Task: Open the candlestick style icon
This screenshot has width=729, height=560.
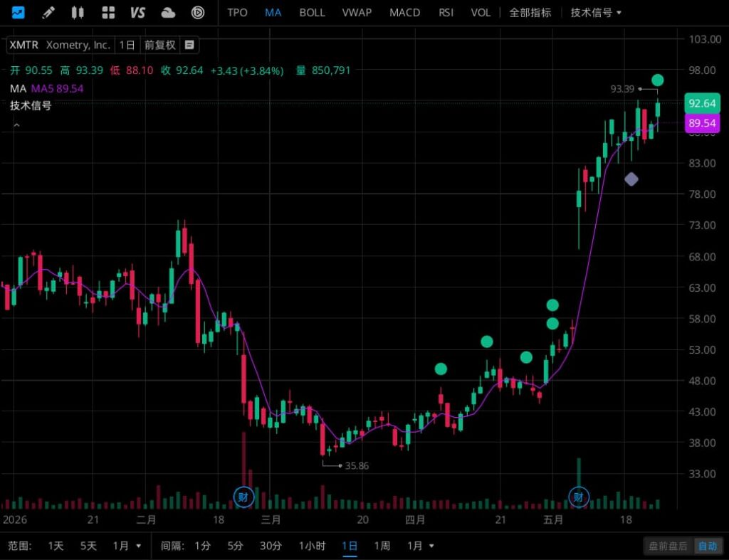Action: (x=78, y=13)
